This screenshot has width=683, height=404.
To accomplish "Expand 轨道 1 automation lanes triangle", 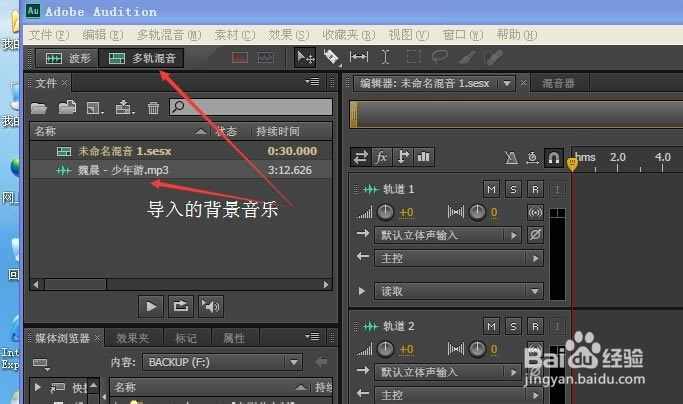I will click(x=362, y=291).
